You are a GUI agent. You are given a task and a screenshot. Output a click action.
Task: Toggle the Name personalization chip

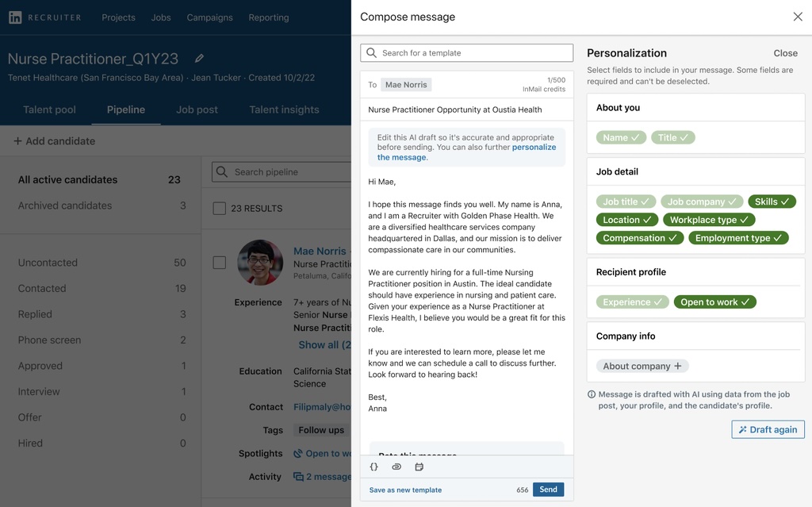pos(621,137)
